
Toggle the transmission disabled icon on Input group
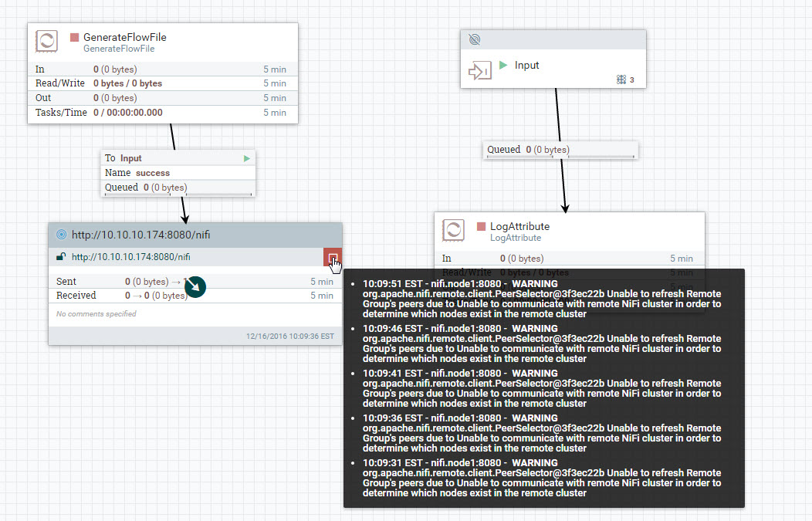pos(474,39)
